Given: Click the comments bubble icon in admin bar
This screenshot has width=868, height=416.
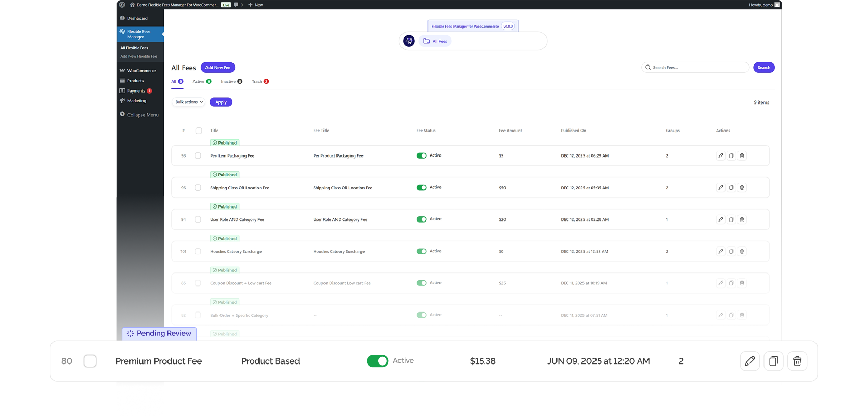Looking at the screenshot, I should (236, 5).
